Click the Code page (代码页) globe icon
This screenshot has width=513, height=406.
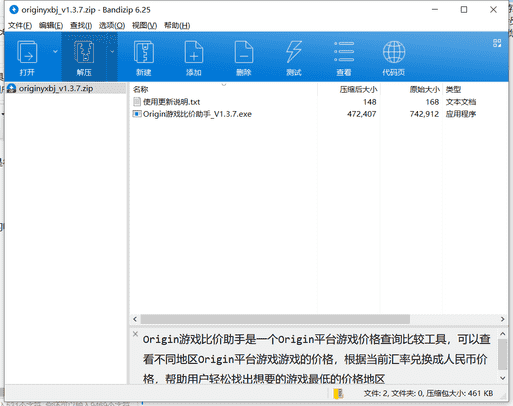click(x=394, y=52)
